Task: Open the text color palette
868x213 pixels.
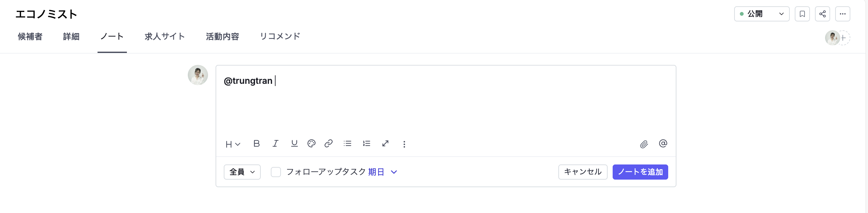Action: coord(311,144)
